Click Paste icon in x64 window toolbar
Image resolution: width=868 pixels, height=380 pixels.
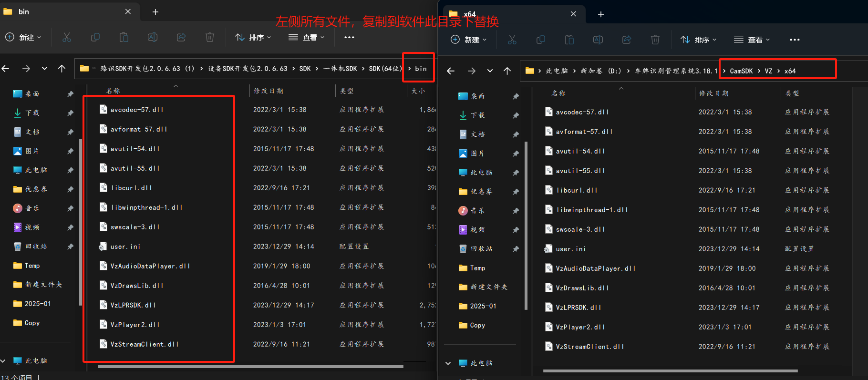[x=569, y=40]
